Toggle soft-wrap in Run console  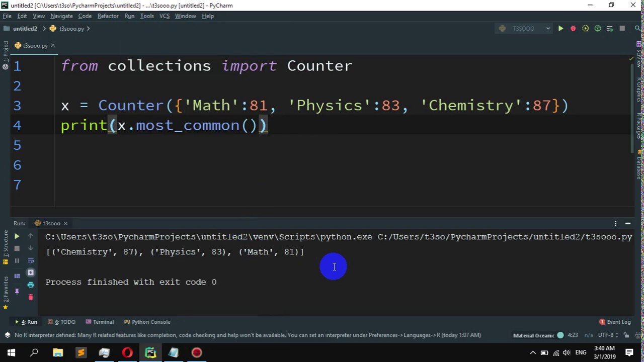[x=31, y=260]
